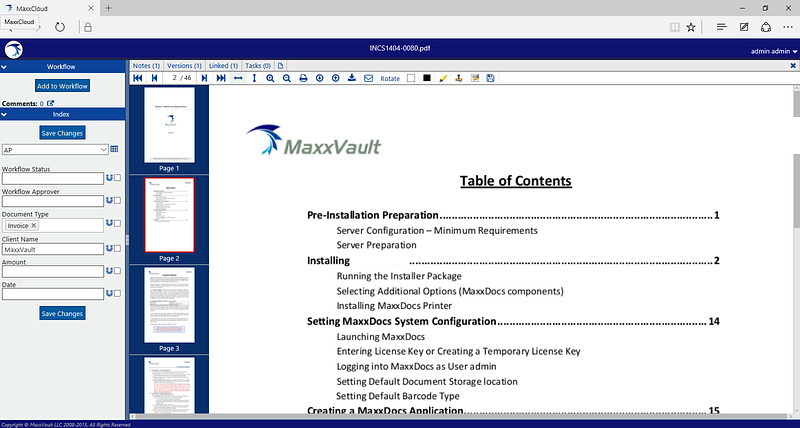Download the document file
This screenshot has width=800, height=428.
click(352, 78)
